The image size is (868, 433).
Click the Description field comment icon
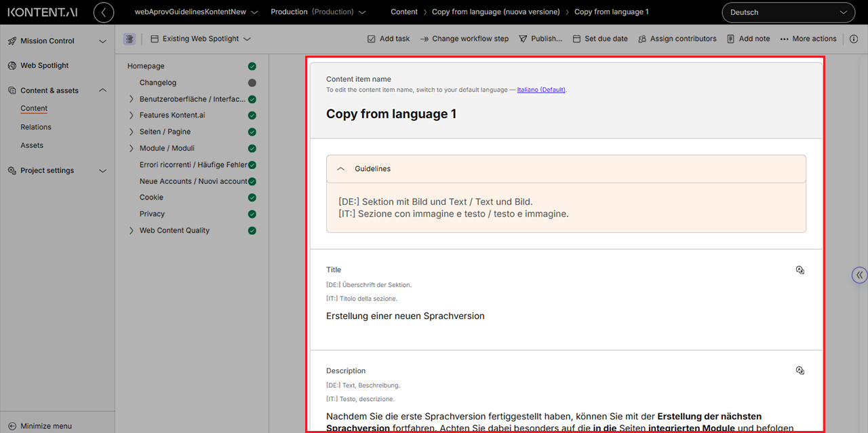[800, 371]
